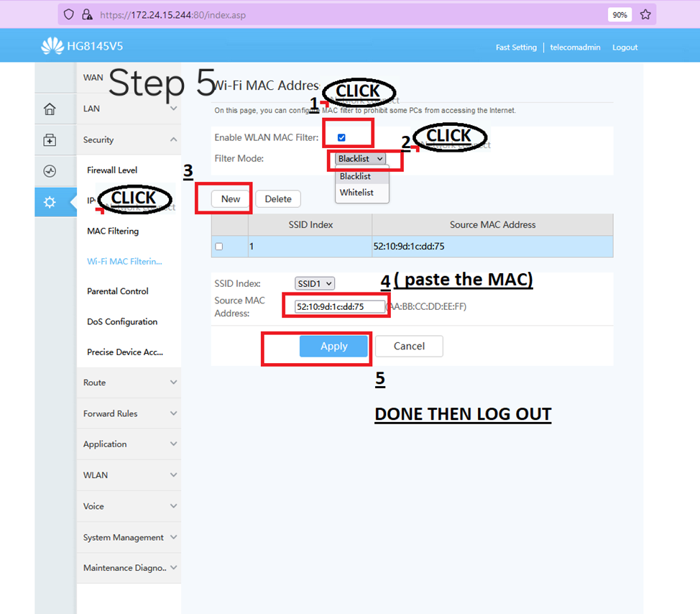700x614 pixels.
Task: Choose Blacklist option in dropdown list
Action: [362, 176]
